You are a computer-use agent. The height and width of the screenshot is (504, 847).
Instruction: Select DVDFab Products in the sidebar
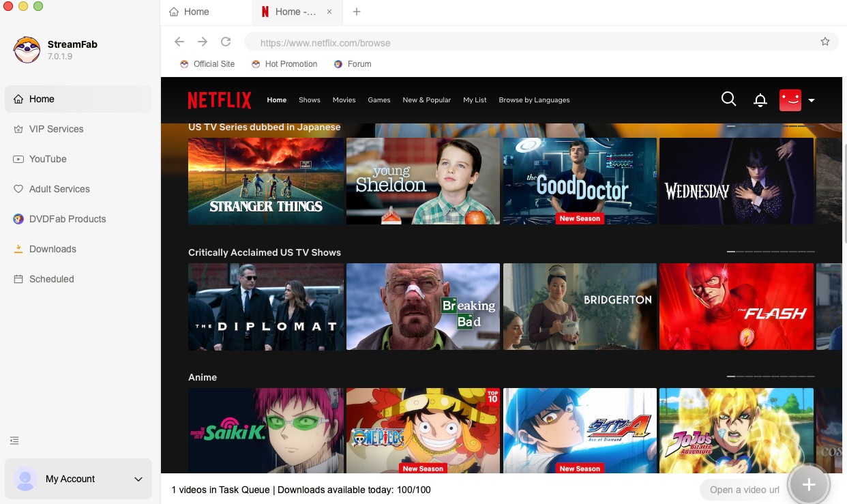[78, 219]
